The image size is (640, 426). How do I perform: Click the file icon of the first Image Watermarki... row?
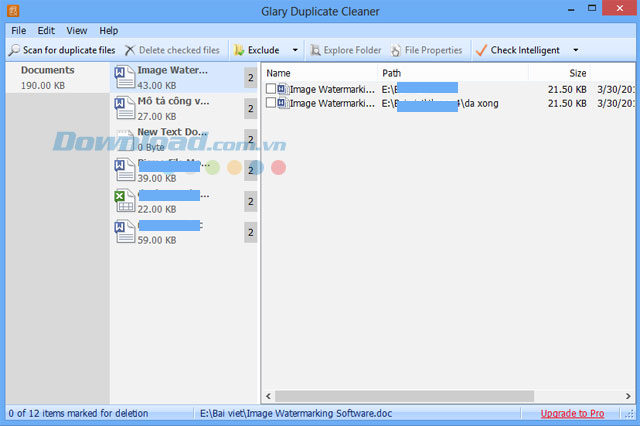[283, 89]
